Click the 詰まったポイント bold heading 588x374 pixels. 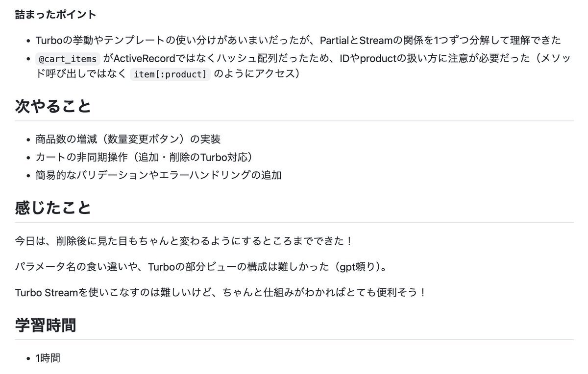[x=55, y=14]
